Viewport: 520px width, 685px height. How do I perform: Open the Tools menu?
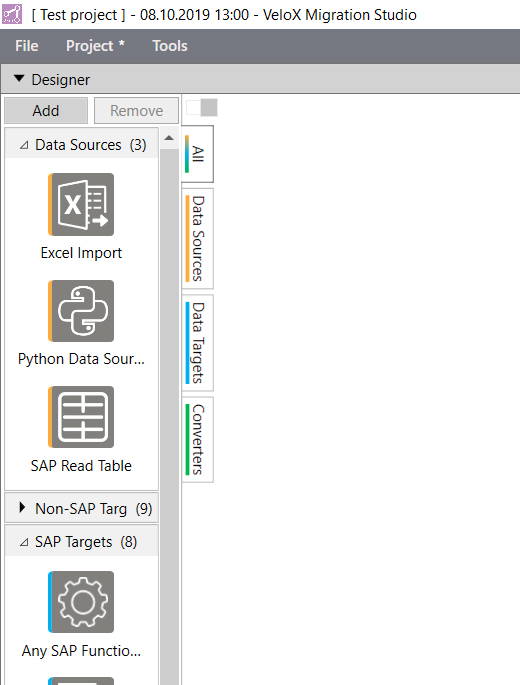point(170,46)
